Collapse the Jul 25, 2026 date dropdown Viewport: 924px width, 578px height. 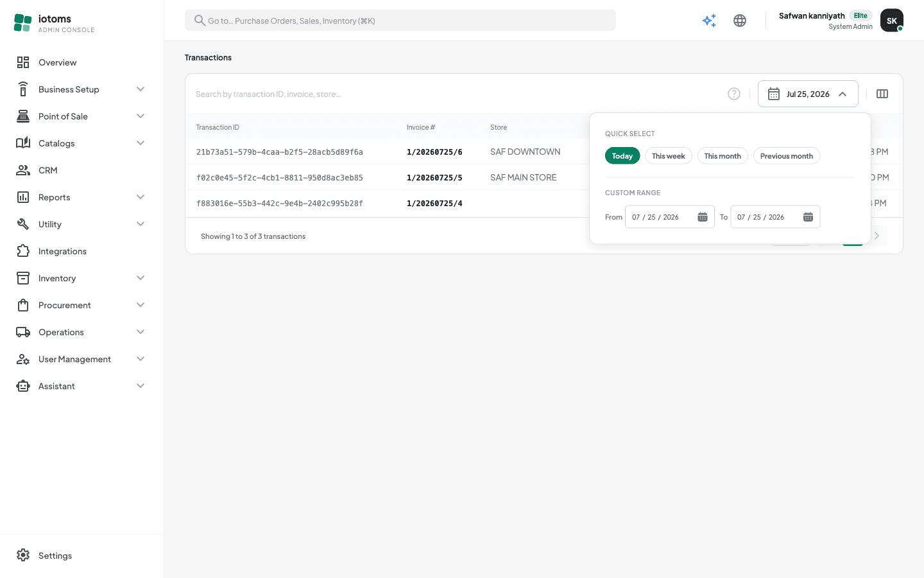[808, 94]
